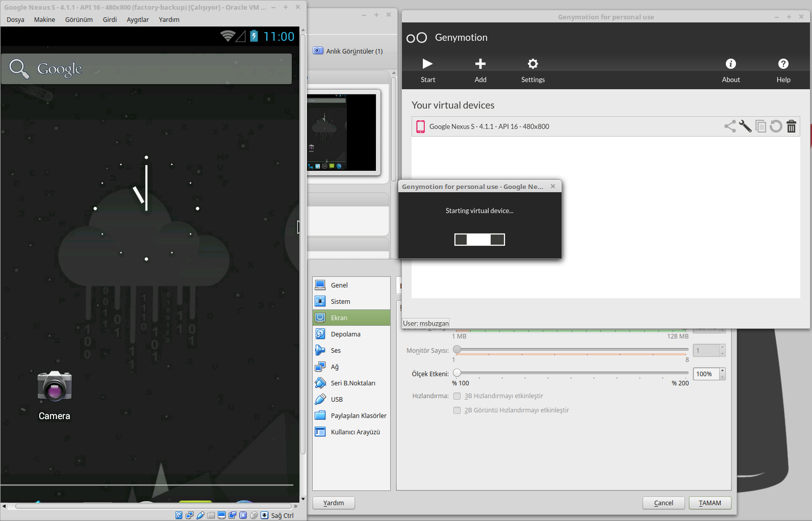Open the Makine menu
The height and width of the screenshot is (521, 812).
click(x=44, y=20)
